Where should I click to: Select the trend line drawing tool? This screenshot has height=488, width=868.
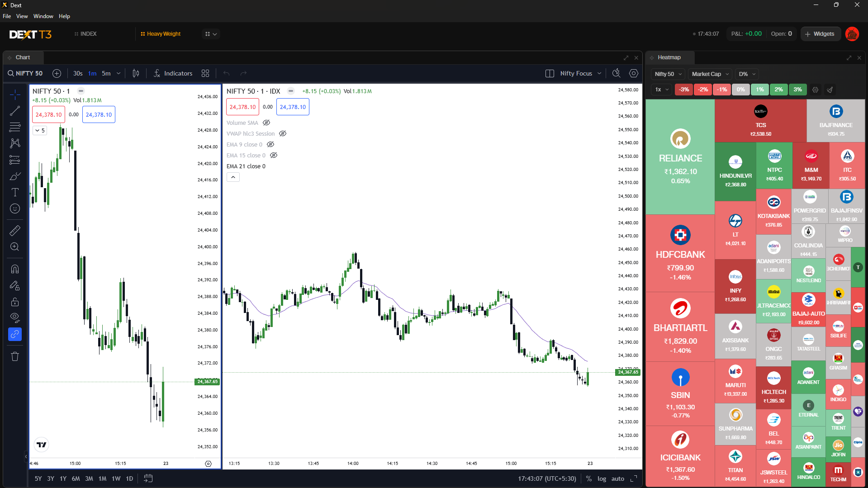(x=15, y=110)
